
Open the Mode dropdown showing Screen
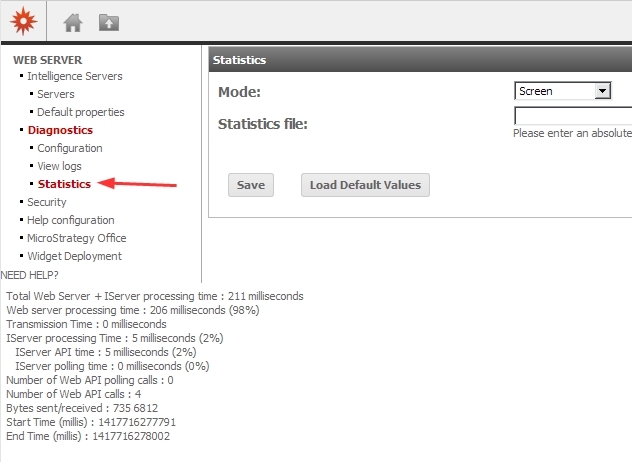tap(562, 91)
